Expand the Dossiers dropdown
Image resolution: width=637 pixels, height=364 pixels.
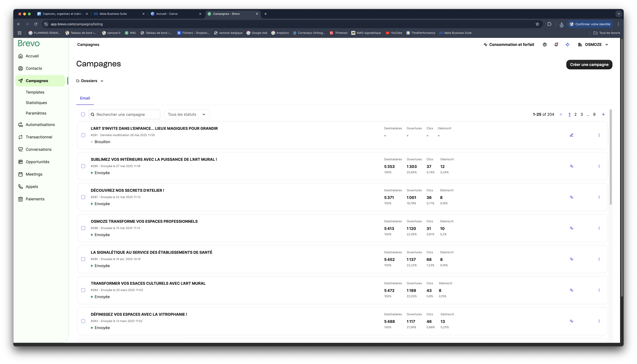point(90,81)
